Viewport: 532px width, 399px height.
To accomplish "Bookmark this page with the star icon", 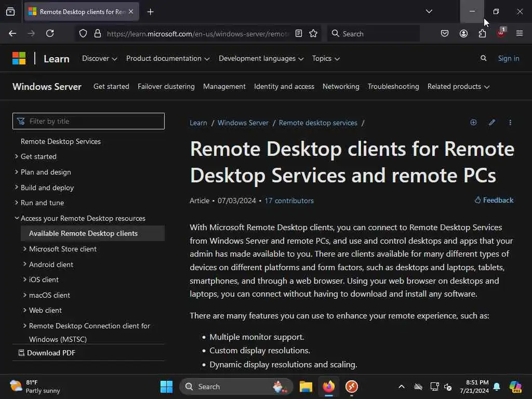I will click(x=313, y=33).
